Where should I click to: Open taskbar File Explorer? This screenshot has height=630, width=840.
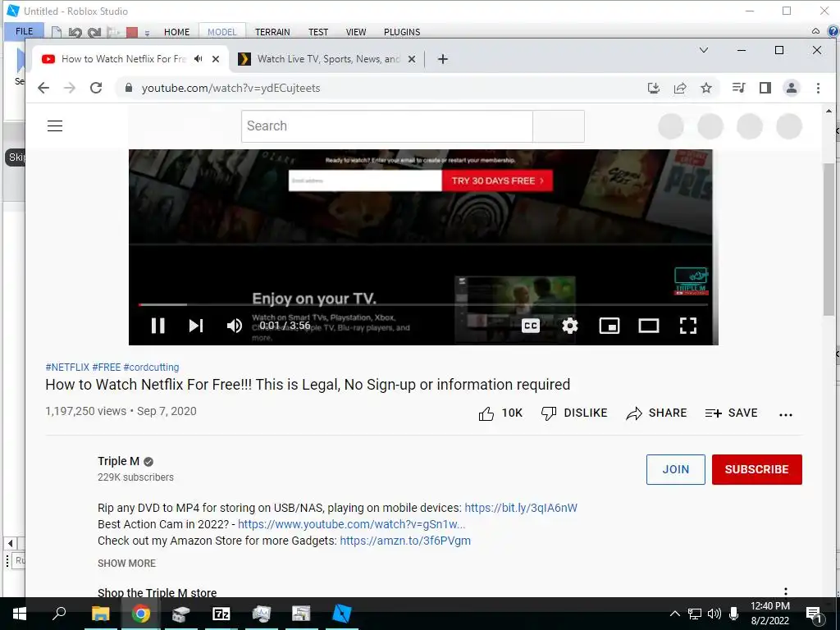pos(100,614)
